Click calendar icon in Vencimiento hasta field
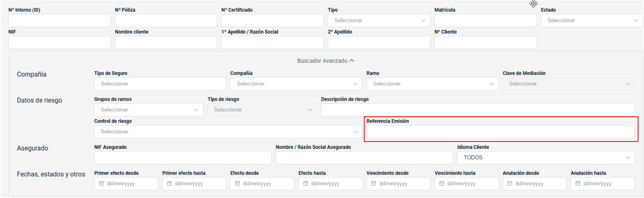The image size is (644, 198). tap(442, 184)
